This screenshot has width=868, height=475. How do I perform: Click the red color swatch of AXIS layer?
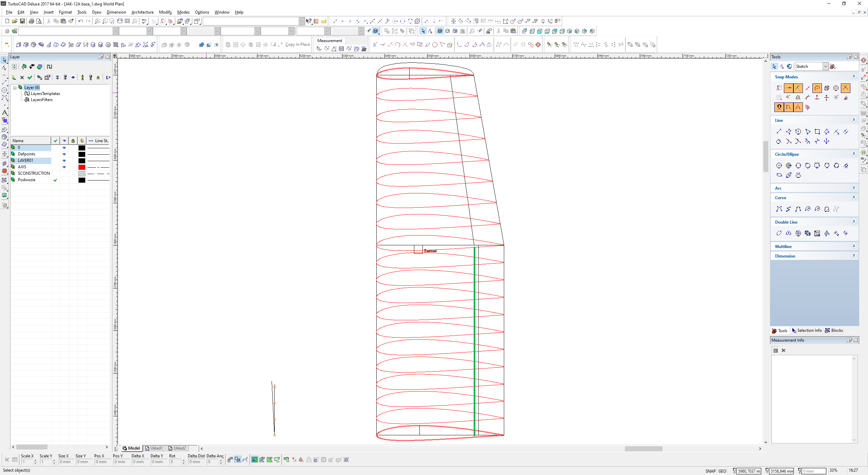pos(82,167)
